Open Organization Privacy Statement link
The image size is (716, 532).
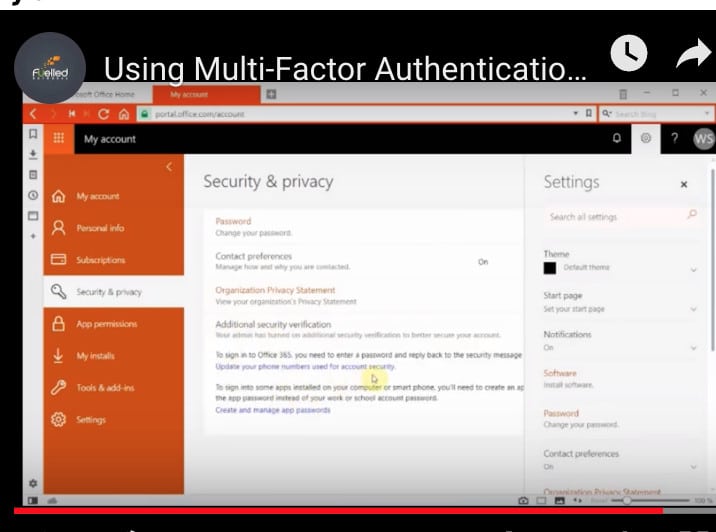point(275,290)
